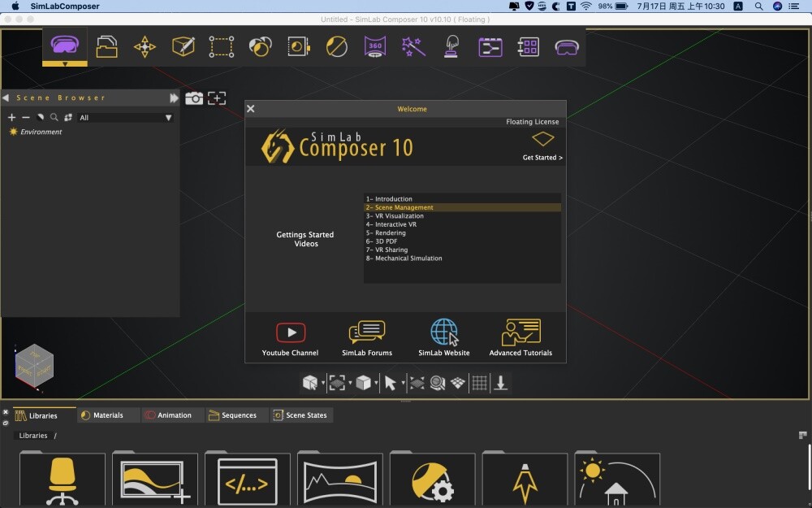The width and height of the screenshot is (812, 508).
Task: Open SimLab Forums
Action: (x=367, y=339)
